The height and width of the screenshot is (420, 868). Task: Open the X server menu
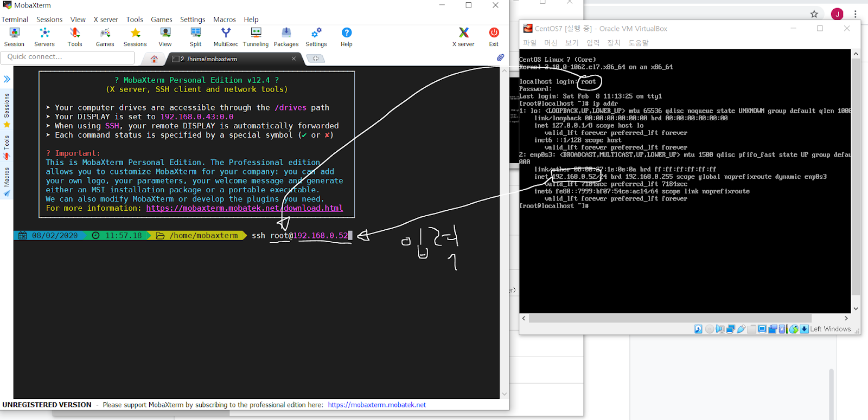(106, 20)
